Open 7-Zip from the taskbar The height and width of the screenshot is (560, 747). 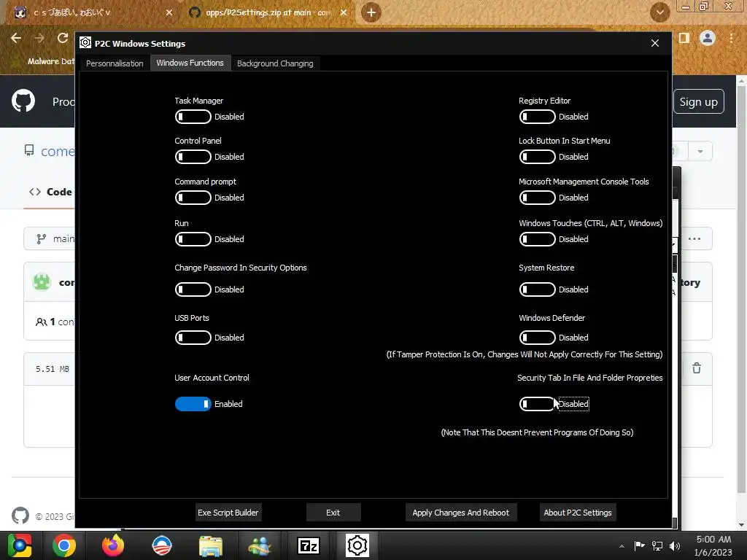tap(309, 545)
